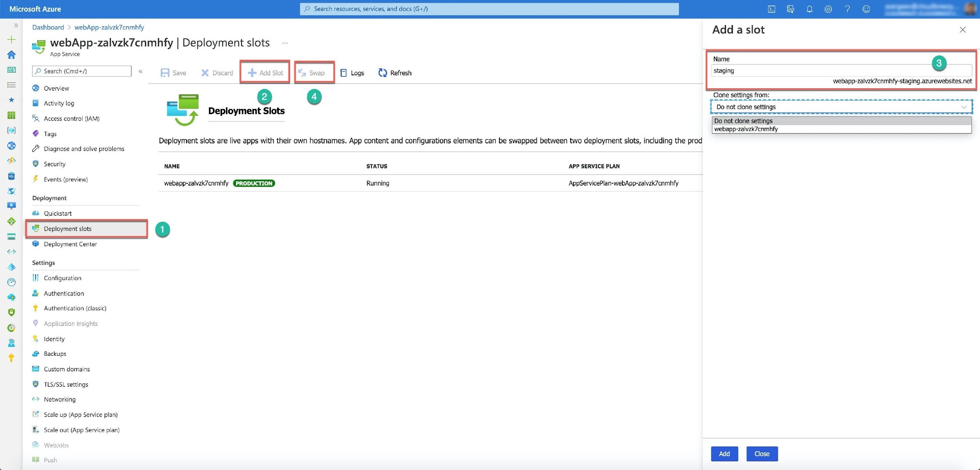Click the blue Add button
Screen dimensions: 980x470
pyautogui.click(x=724, y=454)
